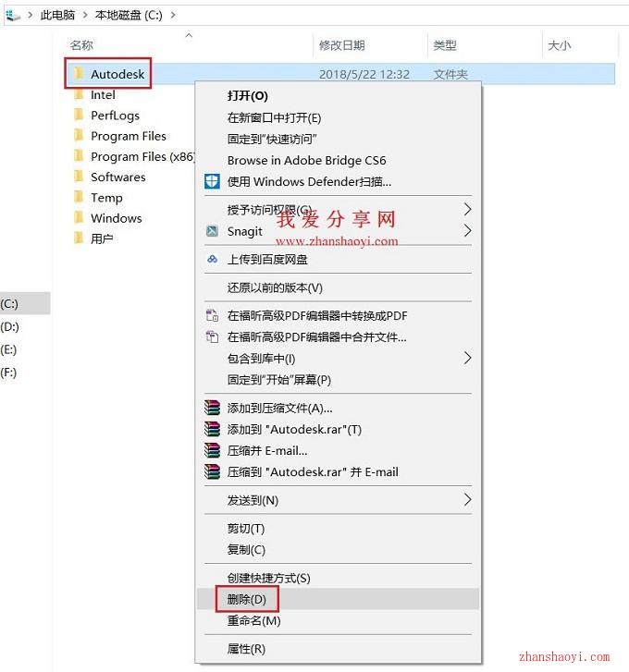The height and width of the screenshot is (672, 629).
Task: Click the Intel folder icon
Action: [79, 94]
